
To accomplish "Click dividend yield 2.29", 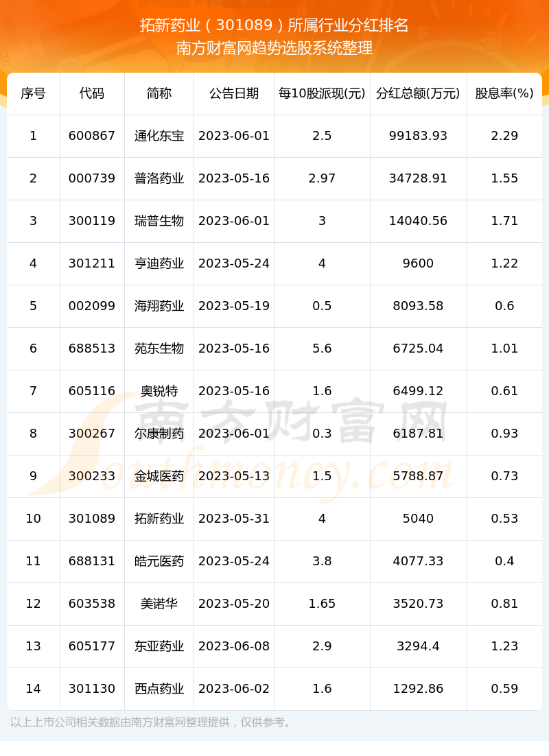I will tap(504, 136).
